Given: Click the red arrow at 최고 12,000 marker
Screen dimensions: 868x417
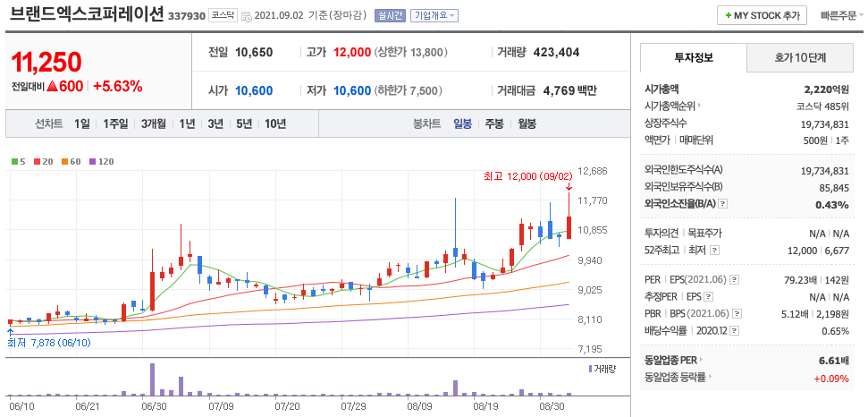Looking at the screenshot, I should (569, 187).
